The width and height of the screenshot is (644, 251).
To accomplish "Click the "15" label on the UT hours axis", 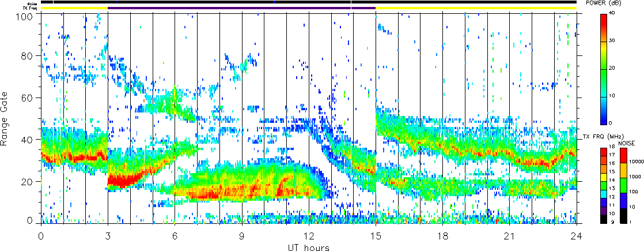I will click(376, 236).
